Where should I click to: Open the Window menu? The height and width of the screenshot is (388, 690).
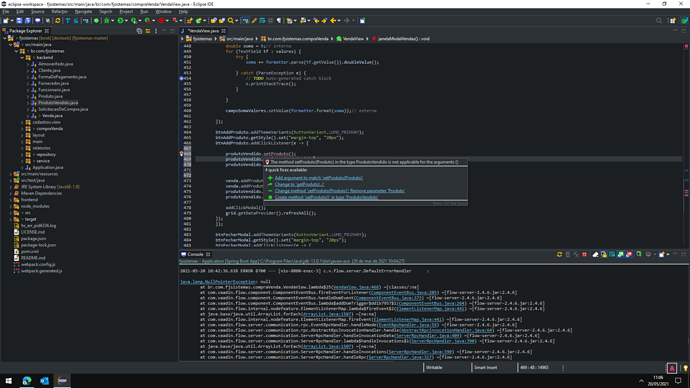(x=163, y=11)
